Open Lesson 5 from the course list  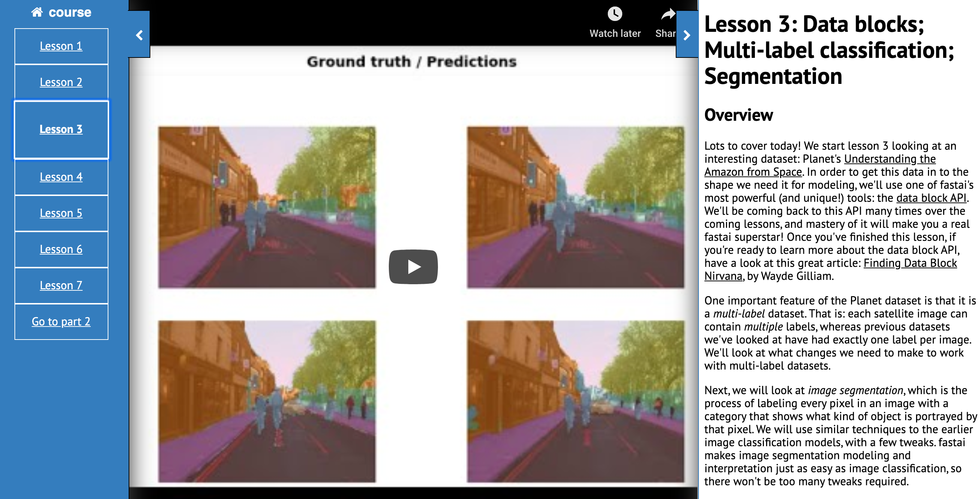tap(61, 213)
